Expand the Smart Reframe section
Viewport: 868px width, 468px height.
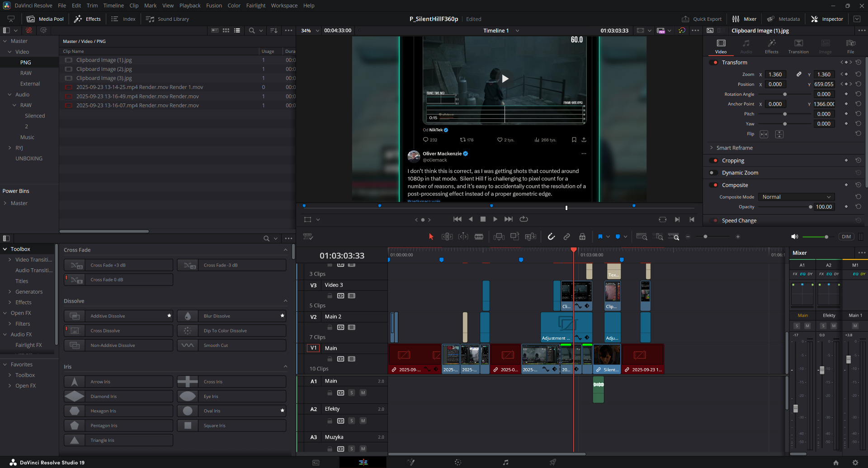[712, 148]
